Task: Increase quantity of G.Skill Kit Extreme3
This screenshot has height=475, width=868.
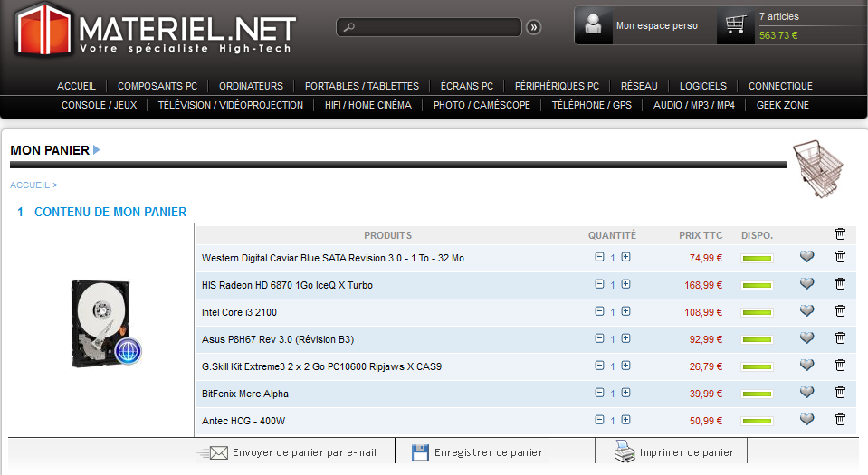Action: tap(625, 366)
